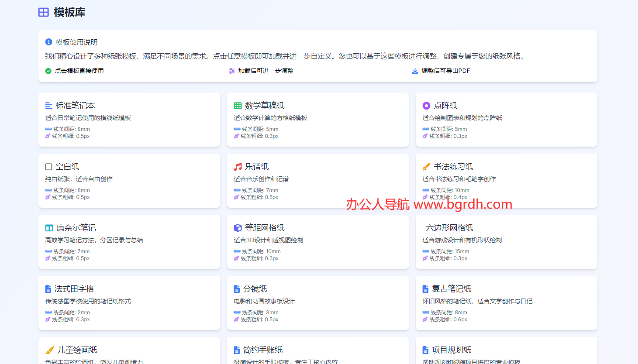This screenshot has width=638, height=364.
Task: Click the 模板库 grid icon in header
Action: coord(44,12)
